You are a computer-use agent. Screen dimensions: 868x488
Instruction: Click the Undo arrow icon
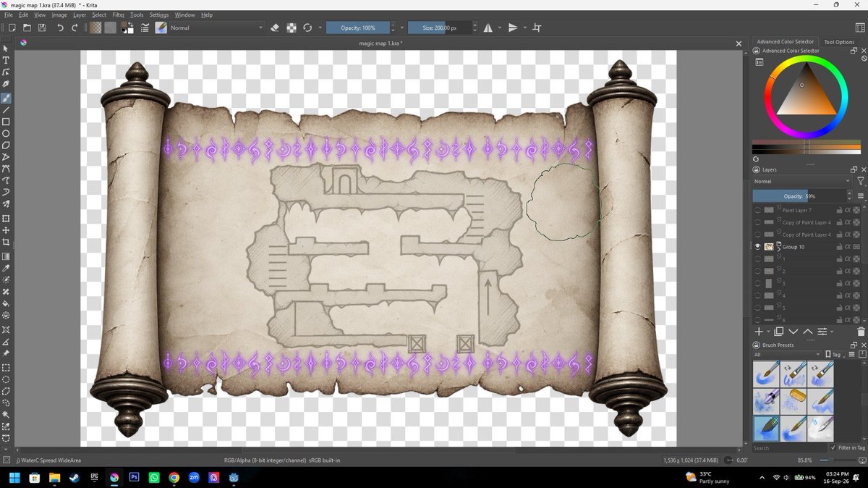pos(60,28)
